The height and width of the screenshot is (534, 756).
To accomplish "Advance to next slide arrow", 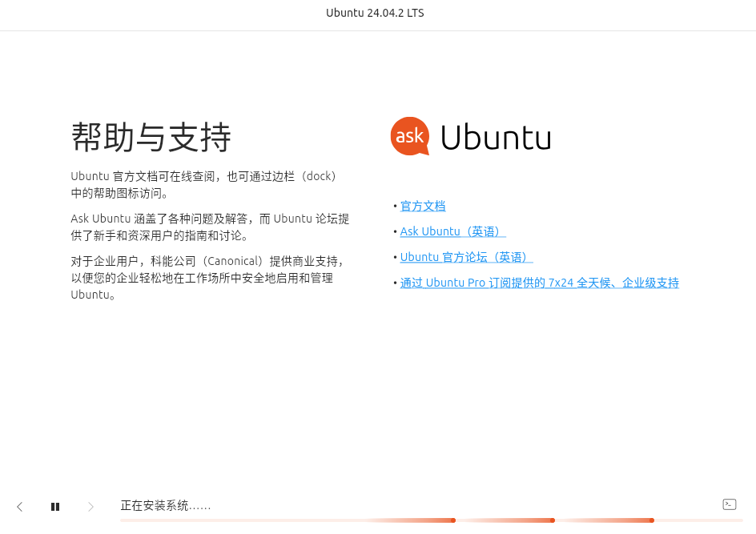I will click(90, 507).
